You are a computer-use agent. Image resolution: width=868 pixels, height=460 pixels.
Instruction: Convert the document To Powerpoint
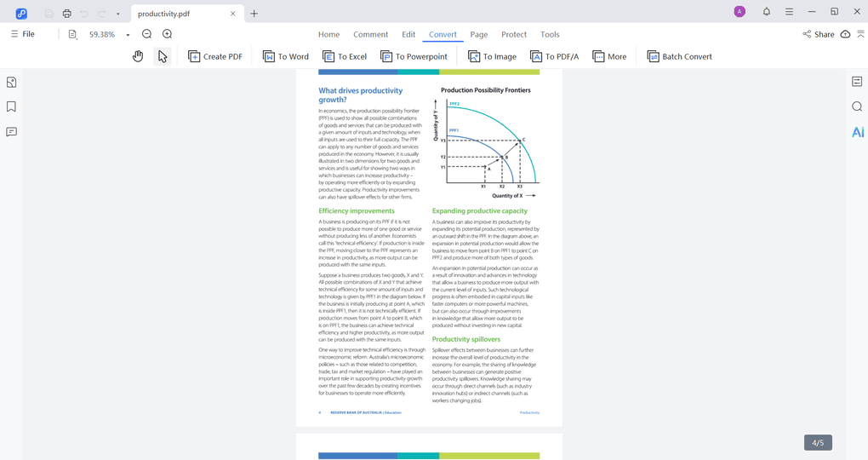tap(414, 56)
